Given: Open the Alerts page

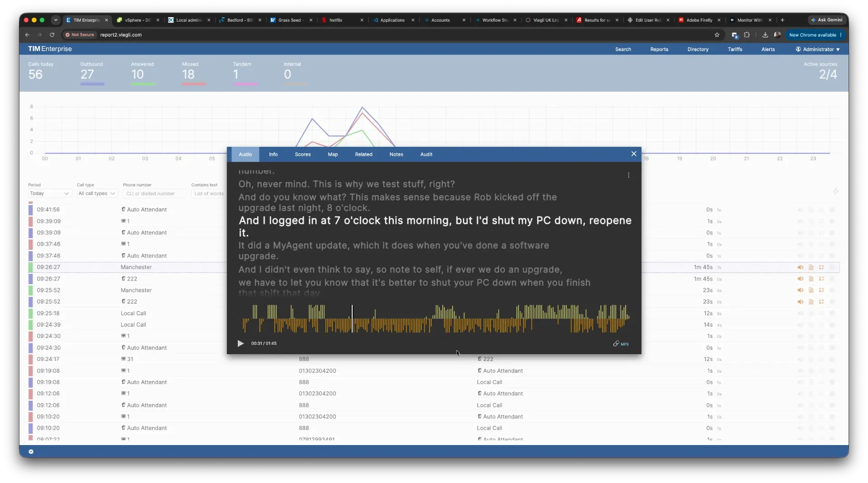Looking at the screenshot, I should click(768, 49).
